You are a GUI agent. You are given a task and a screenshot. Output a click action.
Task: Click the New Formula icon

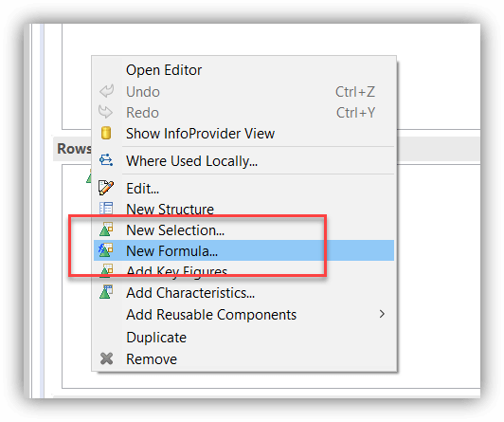pyautogui.click(x=106, y=250)
